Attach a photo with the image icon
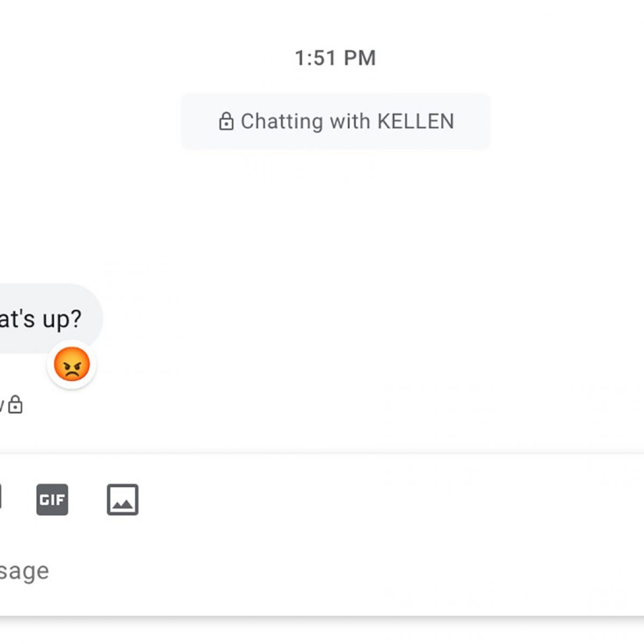This screenshot has height=644, width=644. point(122,500)
